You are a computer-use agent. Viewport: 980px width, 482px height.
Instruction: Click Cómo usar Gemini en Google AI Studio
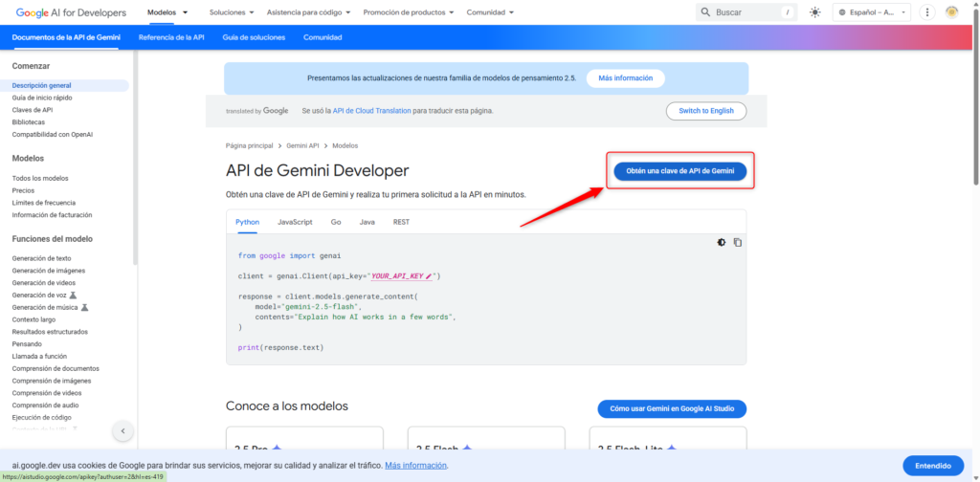pos(672,409)
